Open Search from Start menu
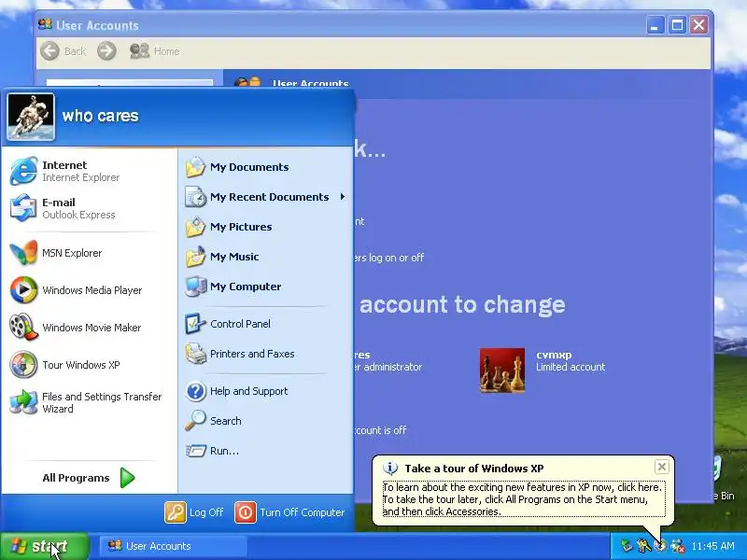 coord(265,421)
